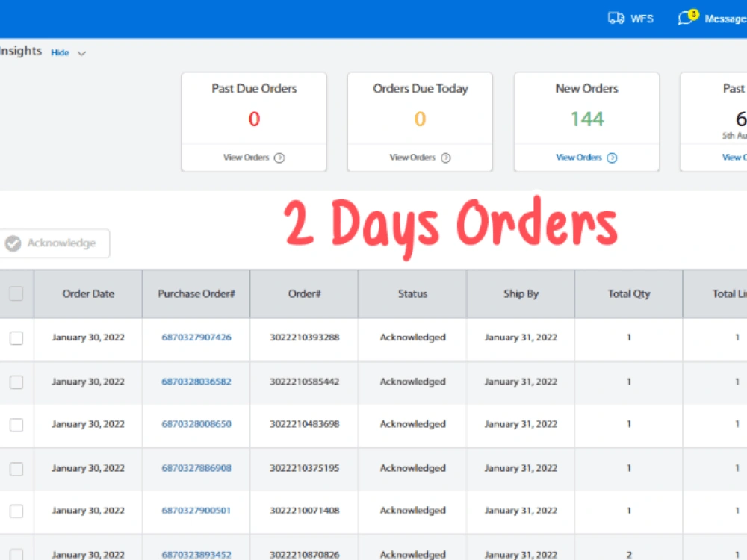Check row for order 3022210870826
This screenshot has height=560, width=747.
pos(16,554)
